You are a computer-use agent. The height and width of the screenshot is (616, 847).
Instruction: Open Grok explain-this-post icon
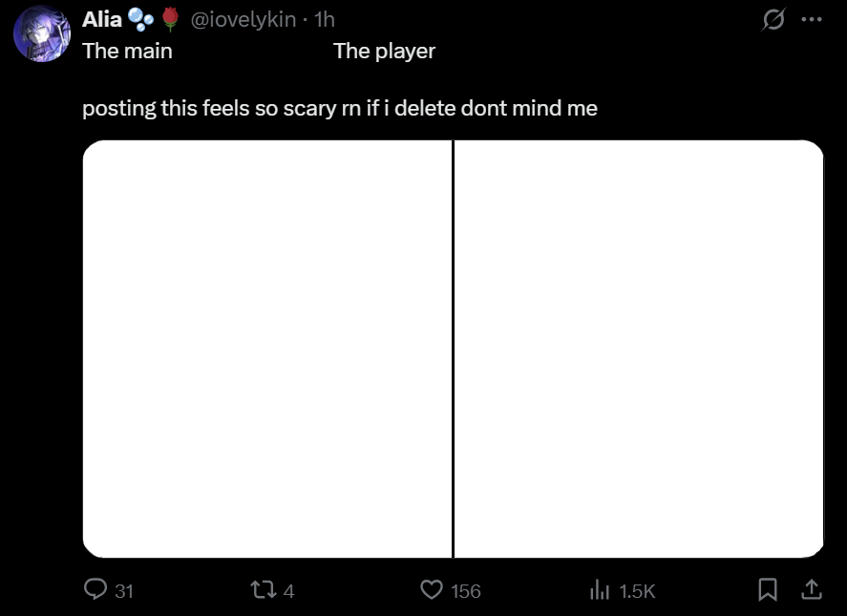coord(771,20)
